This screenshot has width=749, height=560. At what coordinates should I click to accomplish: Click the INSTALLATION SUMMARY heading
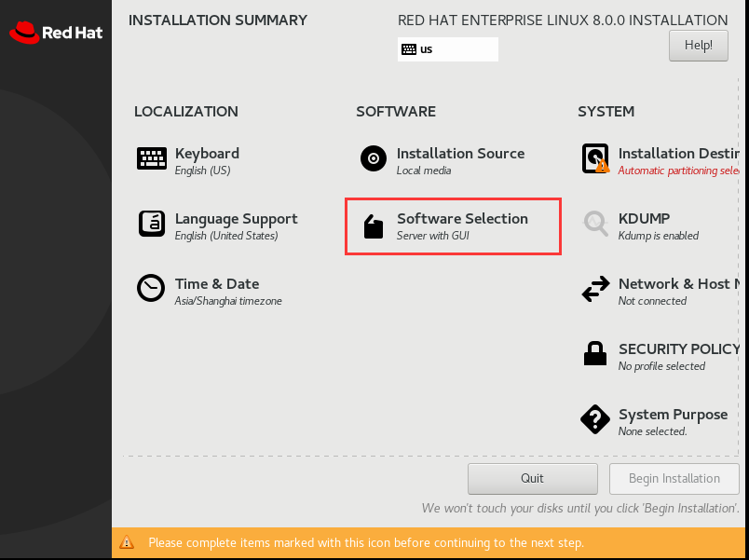(x=218, y=20)
